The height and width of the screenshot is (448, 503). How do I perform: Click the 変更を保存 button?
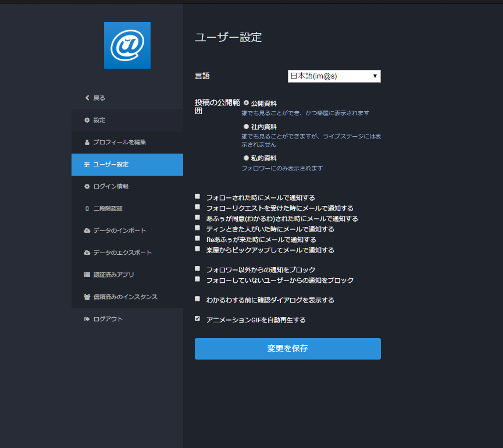coord(288,349)
